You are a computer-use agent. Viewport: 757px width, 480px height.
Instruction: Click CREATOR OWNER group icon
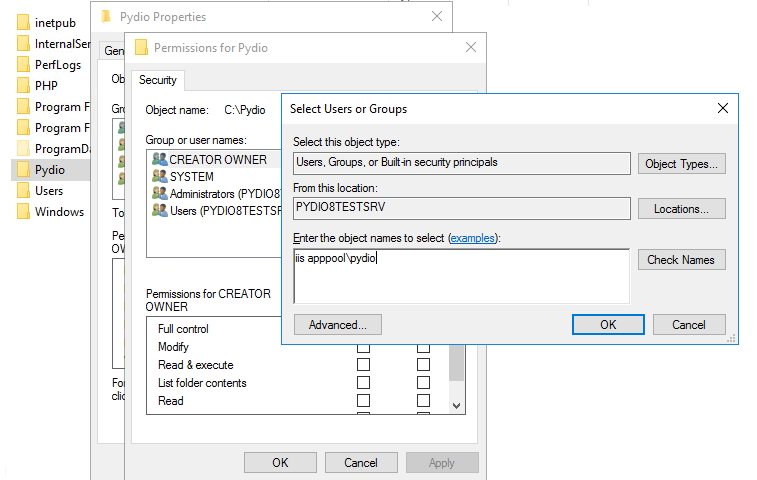point(159,159)
